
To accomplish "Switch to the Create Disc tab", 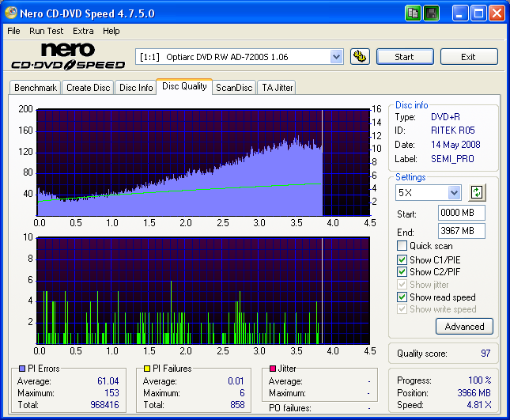I will pos(88,88).
